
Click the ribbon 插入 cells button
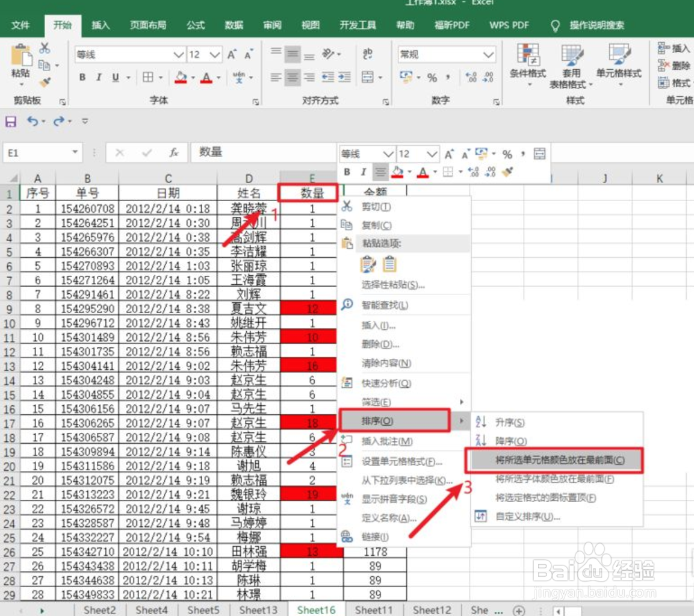[674, 48]
